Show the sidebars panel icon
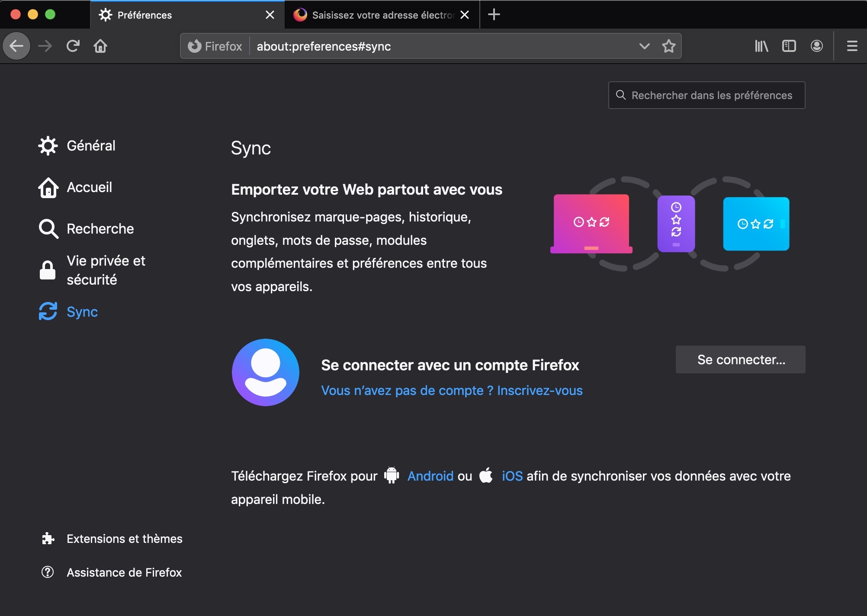The height and width of the screenshot is (616, 867). pos(789,46)
